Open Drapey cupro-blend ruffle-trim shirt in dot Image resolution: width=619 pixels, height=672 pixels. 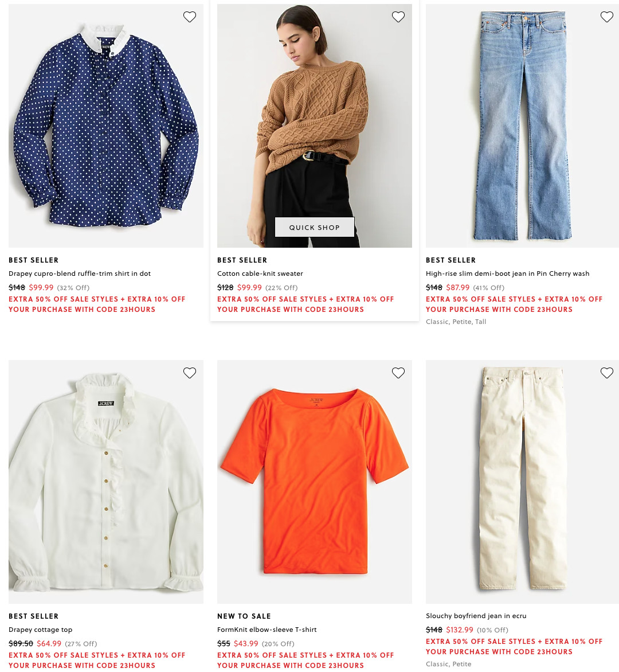[x=80, y=274]
